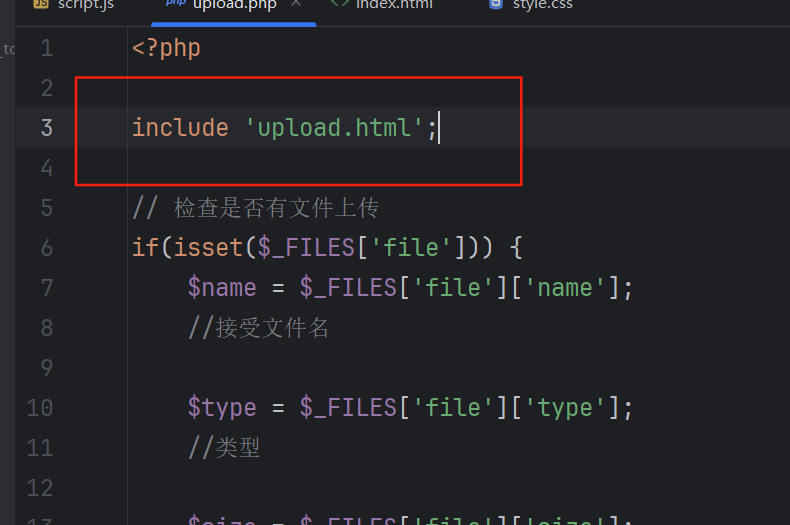Screen dimensions: 790x525
Task: Select the upload.php editor tab
Action: click(234, 6)
